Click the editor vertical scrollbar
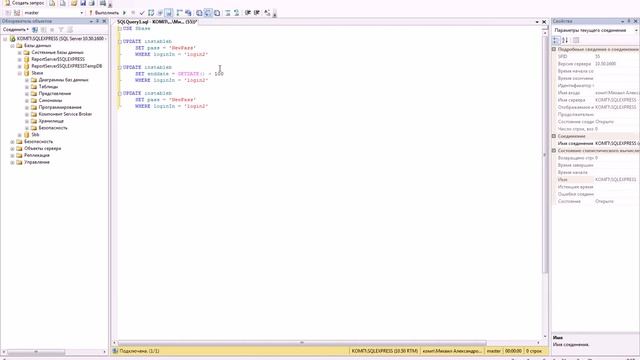Screen dimensions: 640x360 (x=545, y=155)
